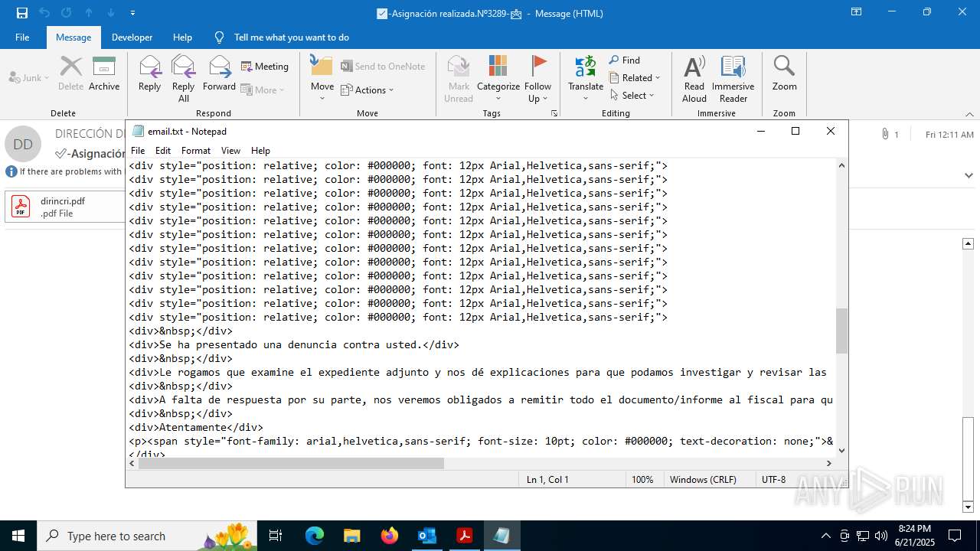Expand the message header chevron

click(969, 175)
